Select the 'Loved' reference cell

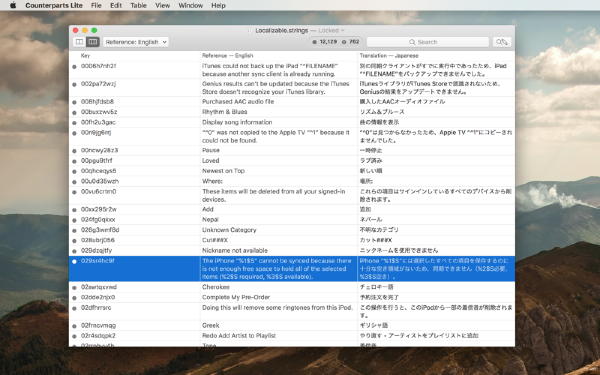[x=279, y=161]
